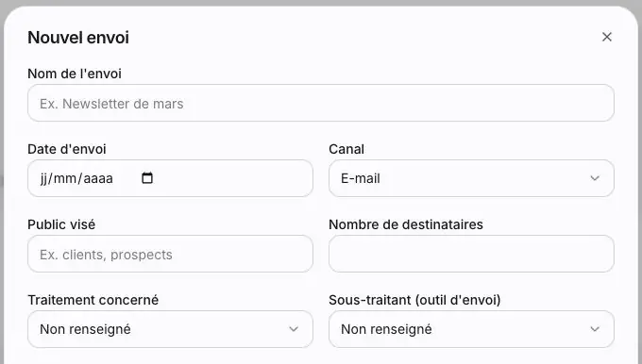Expand the Sous-traitant (outil d'envoi) dropdown
642x364 pixels.
tap(471, 329)
